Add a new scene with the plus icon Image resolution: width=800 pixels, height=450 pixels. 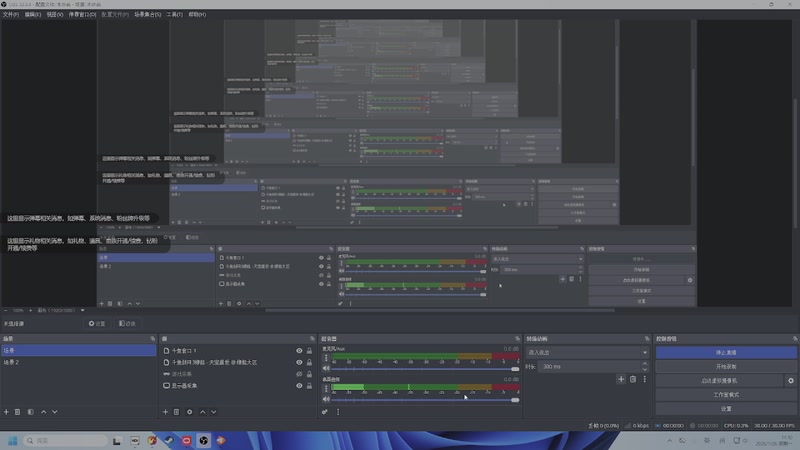tap(6, 412)
